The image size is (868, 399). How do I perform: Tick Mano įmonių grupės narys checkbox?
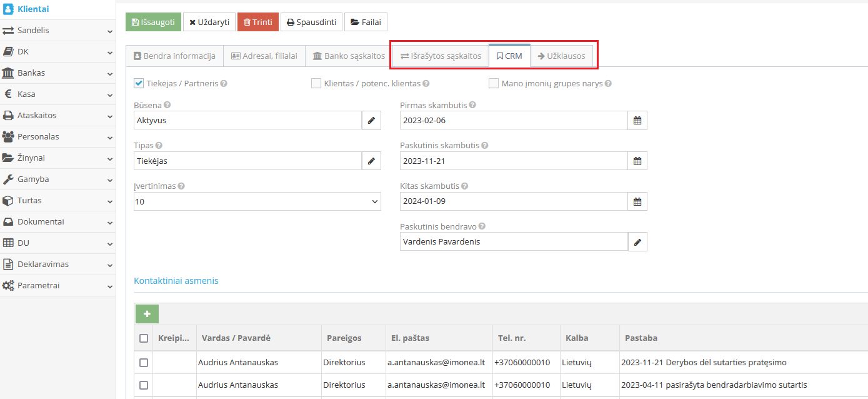pos(494,83)
